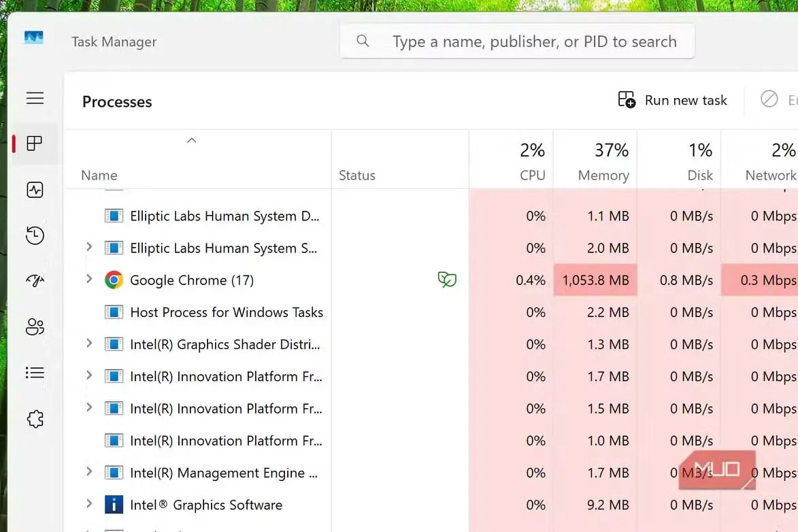Click Chrome's efficiency mode leaf icon

[x=447, y=280]
